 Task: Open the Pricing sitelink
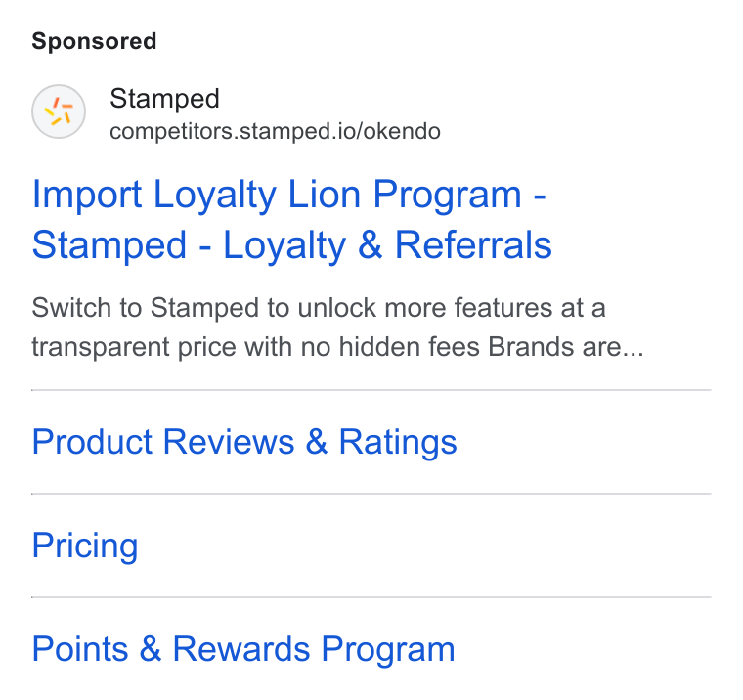pos(85,546)
